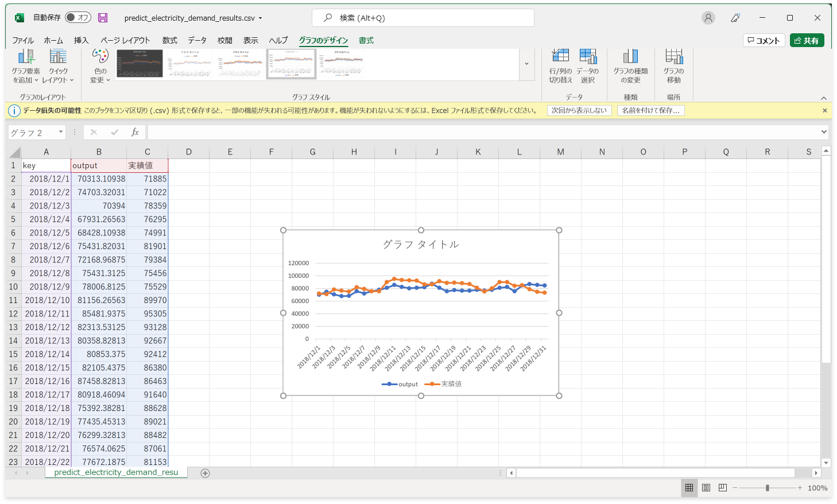Click the グラフ タイトル chart title
This screenshot has width=837, height=504.
(x=421, y=245)
